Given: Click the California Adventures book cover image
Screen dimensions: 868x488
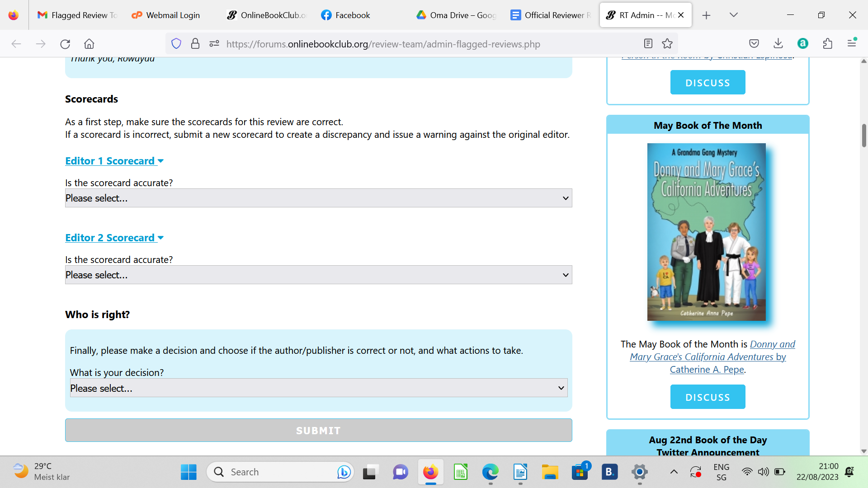Looking at the screenshot, I should click(x=706, y=232).
